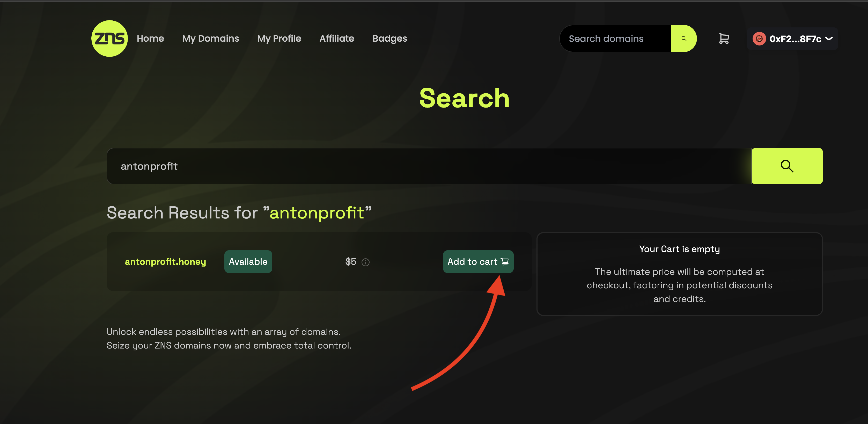Screen dimensions: 868x424
Task: Open My Domains page
Action: (x=211, y=39)
